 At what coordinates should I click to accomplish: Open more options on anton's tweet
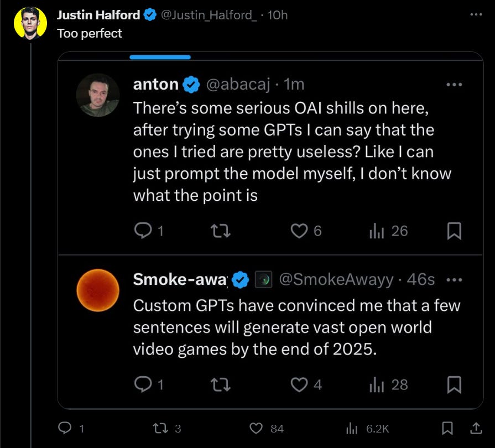pyautogui.click(x=454, y=85)
